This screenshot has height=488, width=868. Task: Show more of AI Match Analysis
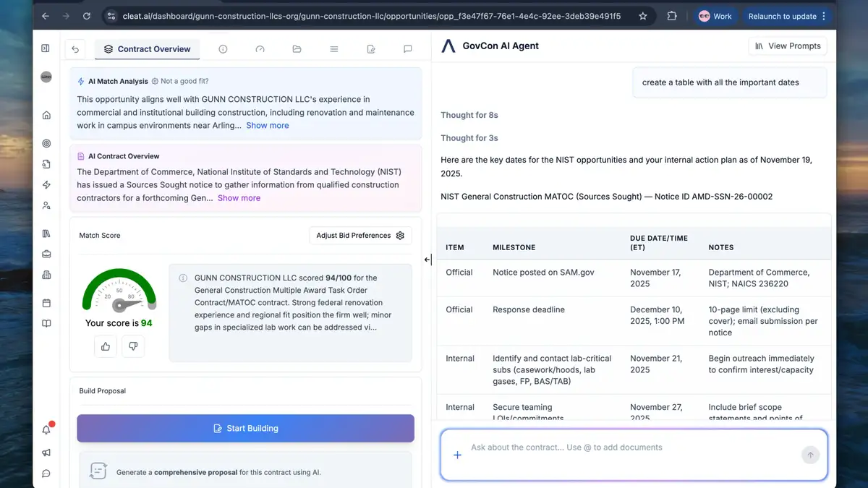(x=267, y=125)
